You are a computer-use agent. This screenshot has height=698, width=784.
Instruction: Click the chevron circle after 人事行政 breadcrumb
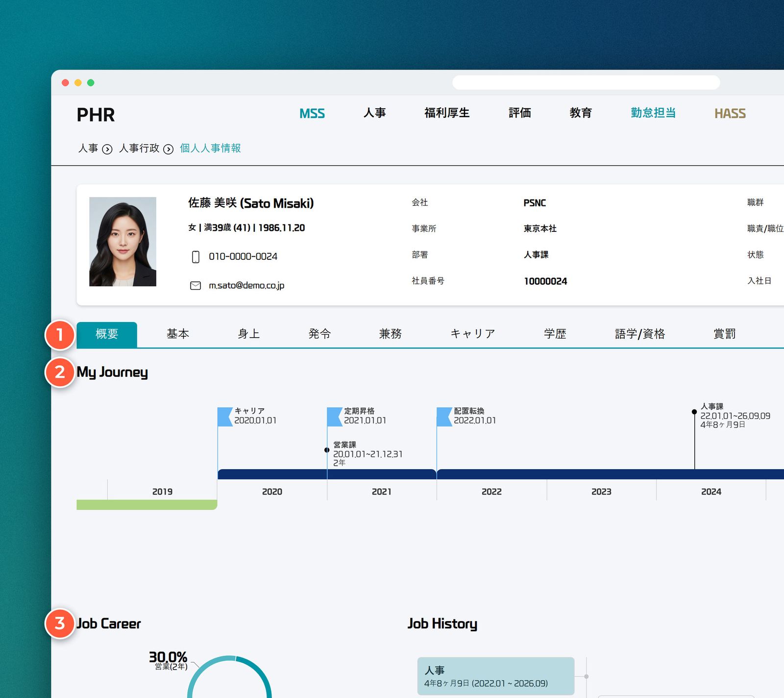(168, 149)
